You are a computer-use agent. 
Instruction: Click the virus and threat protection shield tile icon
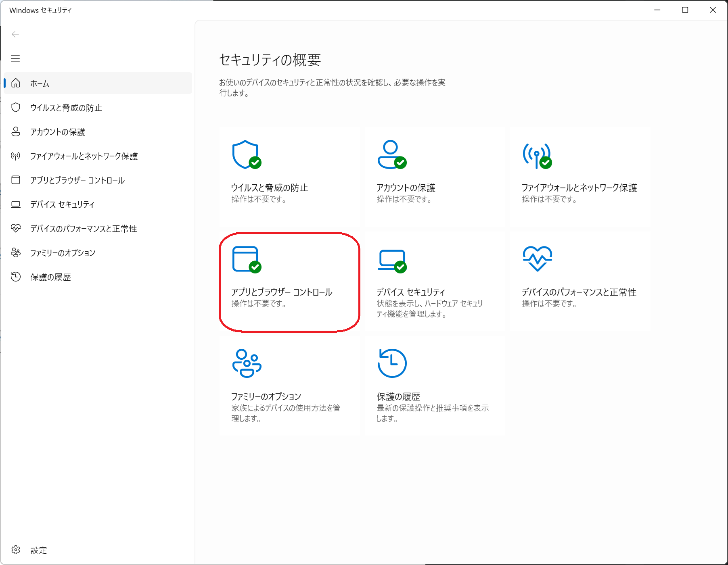246,155
